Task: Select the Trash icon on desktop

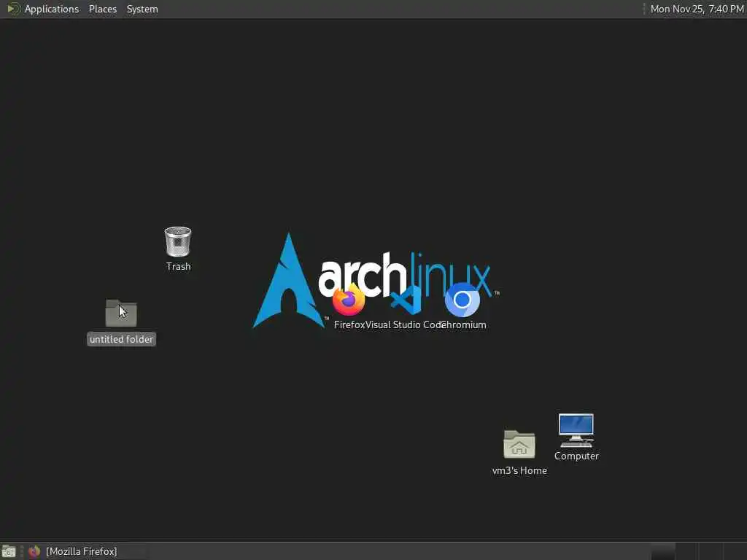Action: click(178, 242)
